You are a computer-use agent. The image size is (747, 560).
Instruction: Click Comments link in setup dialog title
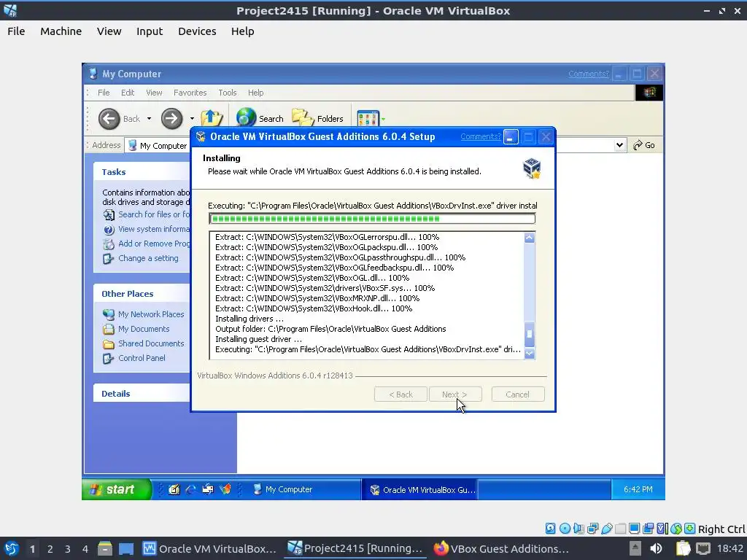point(480,136)
